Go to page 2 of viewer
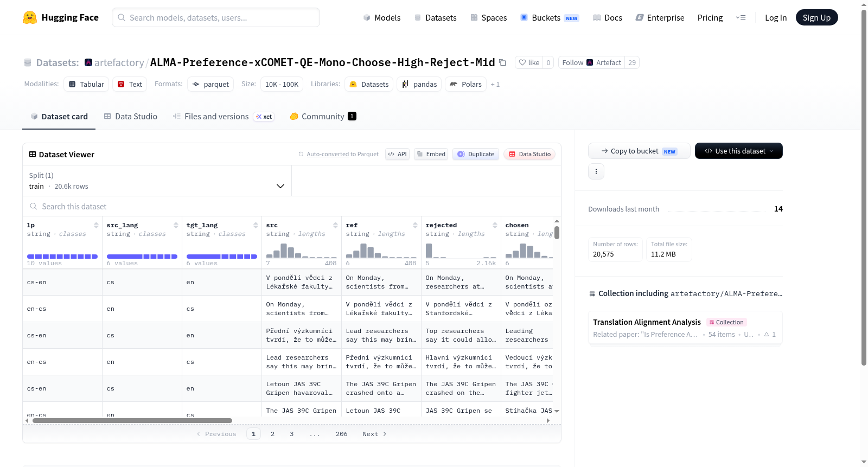868x467 pixels. click(272, 434)
